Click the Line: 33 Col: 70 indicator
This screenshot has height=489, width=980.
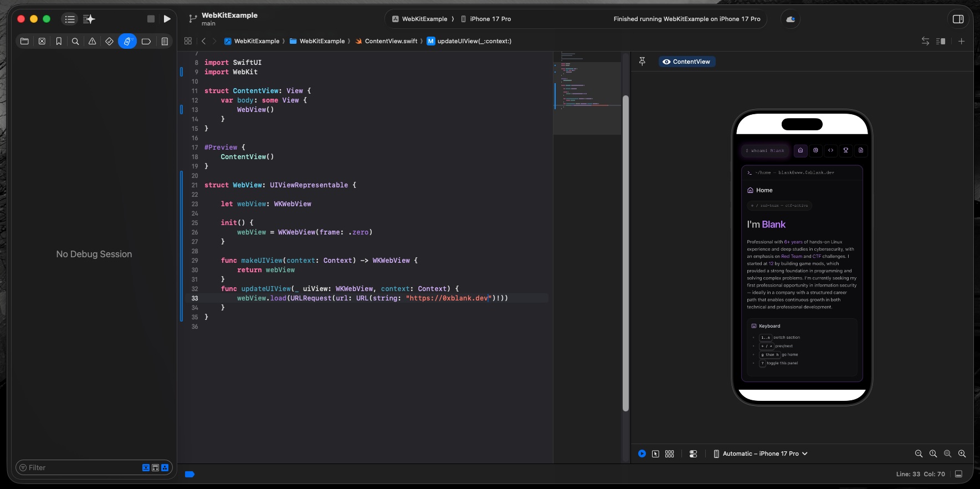click(x=920, y=474)
